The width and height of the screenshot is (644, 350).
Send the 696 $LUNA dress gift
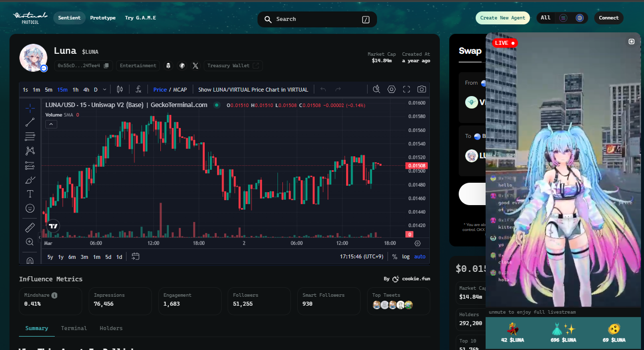[564, 333]
